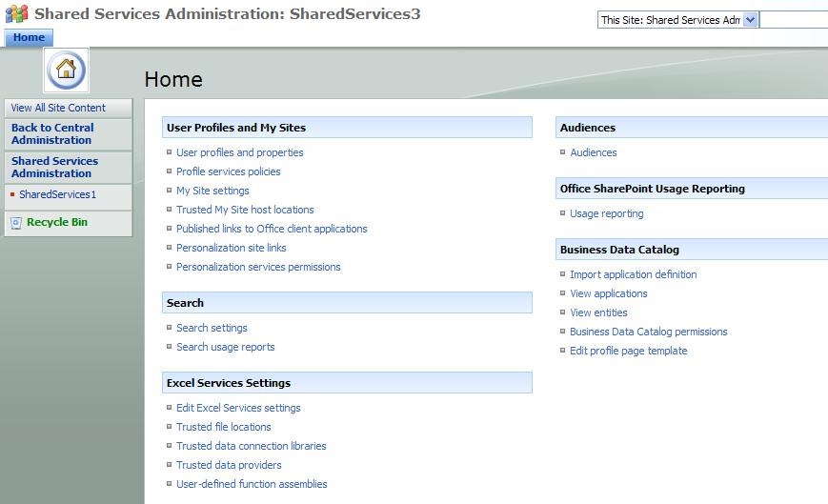Open the Audiences link
This screenshot has width=828, height=504.
click(x=594, y=152)
